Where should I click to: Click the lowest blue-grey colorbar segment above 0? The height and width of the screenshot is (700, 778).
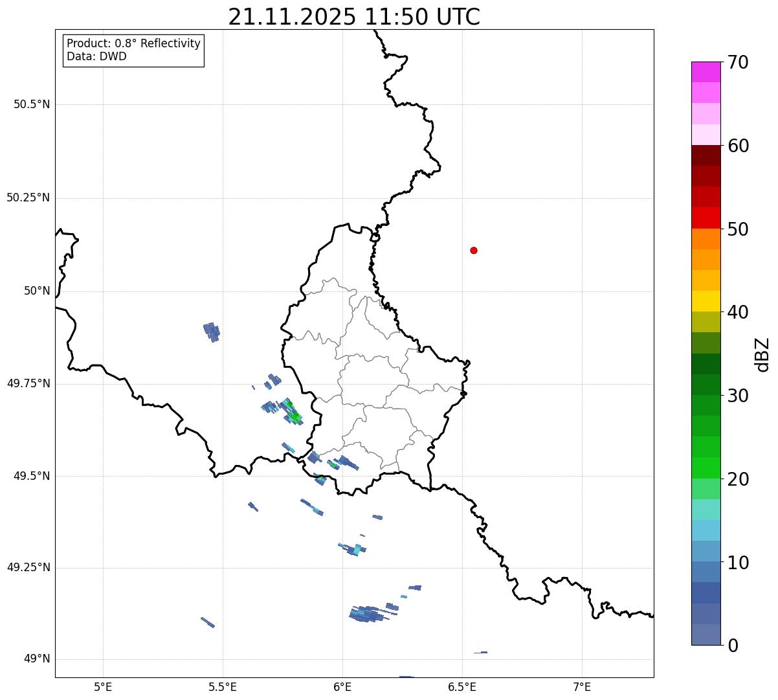(706, 635)
